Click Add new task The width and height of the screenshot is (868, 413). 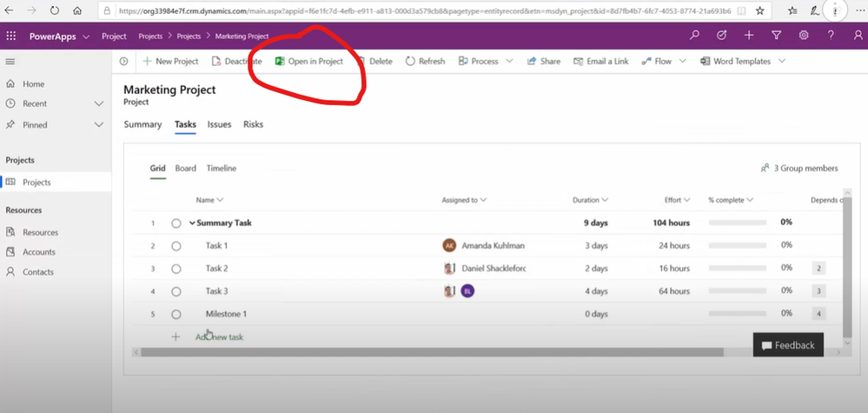click(219, 336)
